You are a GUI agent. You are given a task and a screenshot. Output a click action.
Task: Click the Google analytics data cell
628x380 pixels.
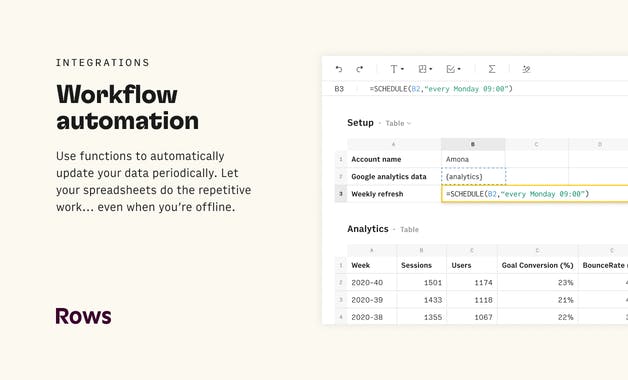tap(394, 177)
